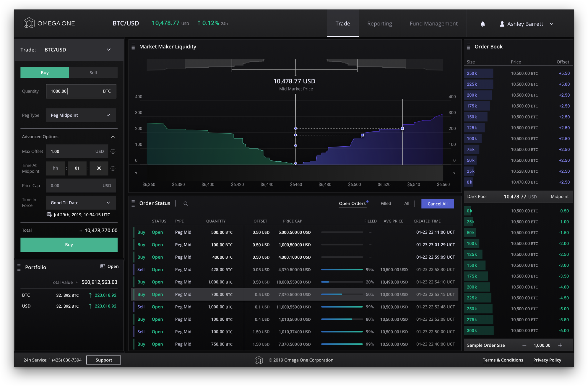Click the Omega One cube logo

point(29,23)
